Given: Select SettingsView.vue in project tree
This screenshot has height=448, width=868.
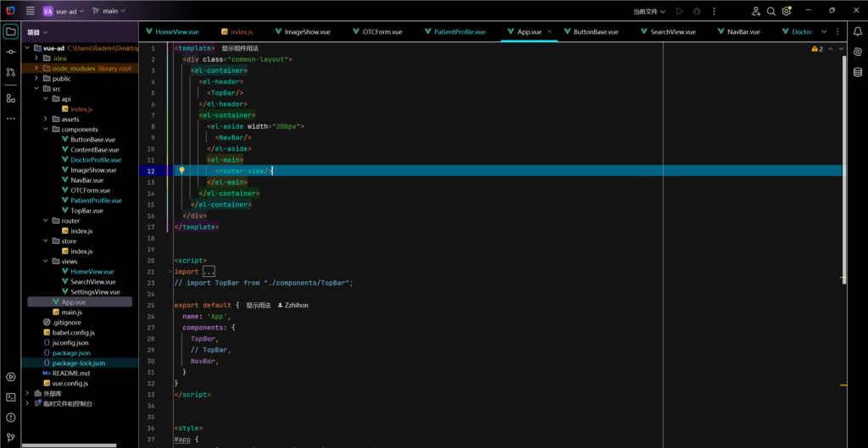Looking at the screenshot, I should (x=91, y=291).
